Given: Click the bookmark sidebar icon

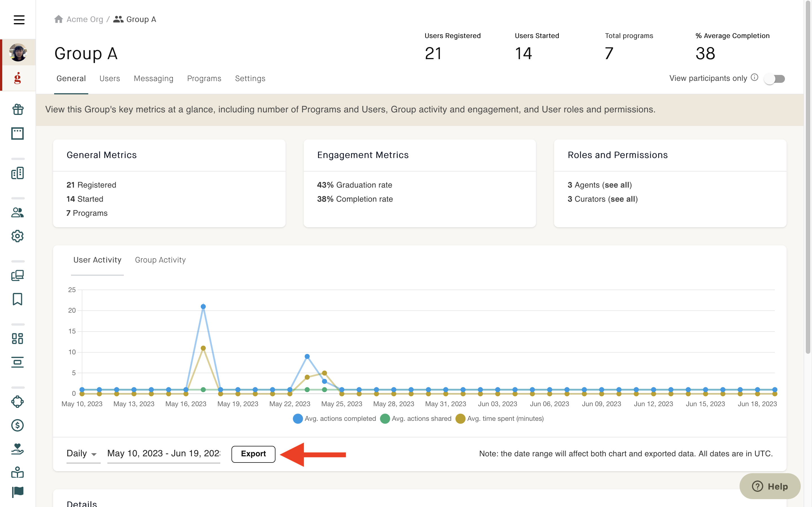Looking at the screenshot, I should 17,299.
